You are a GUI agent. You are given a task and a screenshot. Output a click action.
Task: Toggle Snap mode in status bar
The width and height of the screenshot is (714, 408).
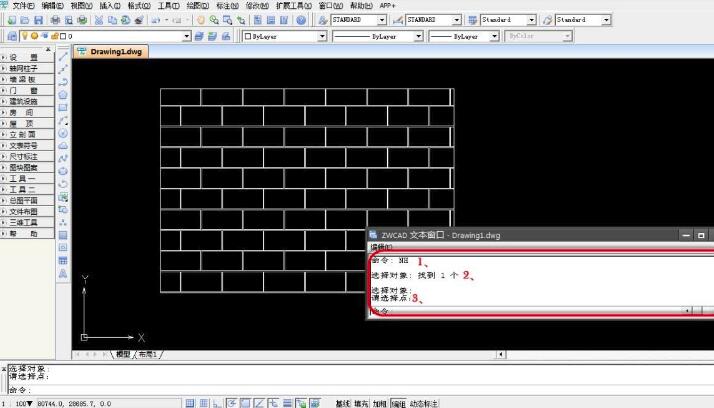(190, 403)
